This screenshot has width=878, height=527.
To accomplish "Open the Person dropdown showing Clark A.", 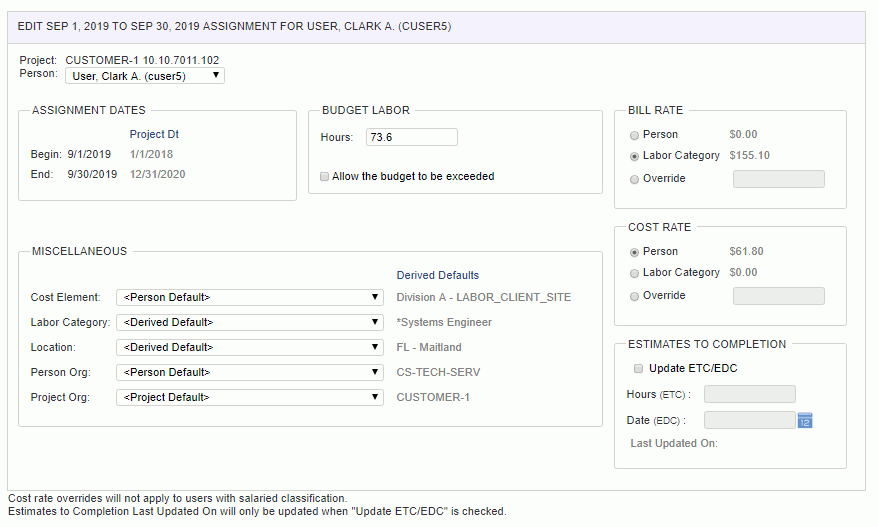I will click(145, 76).
